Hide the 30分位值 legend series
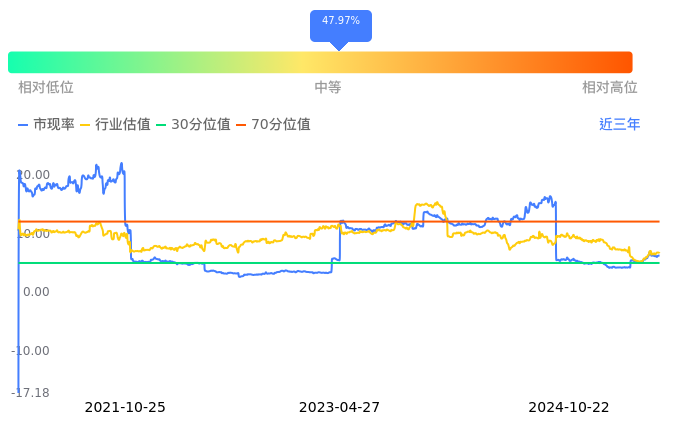The image size is (686, 442). (193, 125)
